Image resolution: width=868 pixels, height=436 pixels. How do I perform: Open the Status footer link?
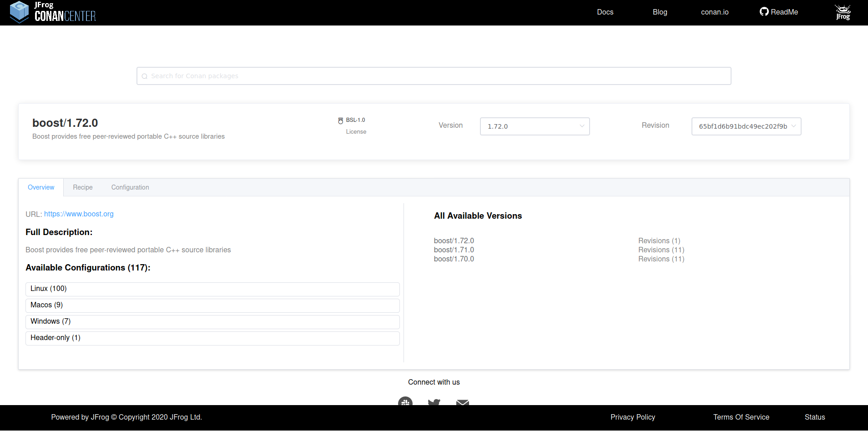(x=815, y=417)
